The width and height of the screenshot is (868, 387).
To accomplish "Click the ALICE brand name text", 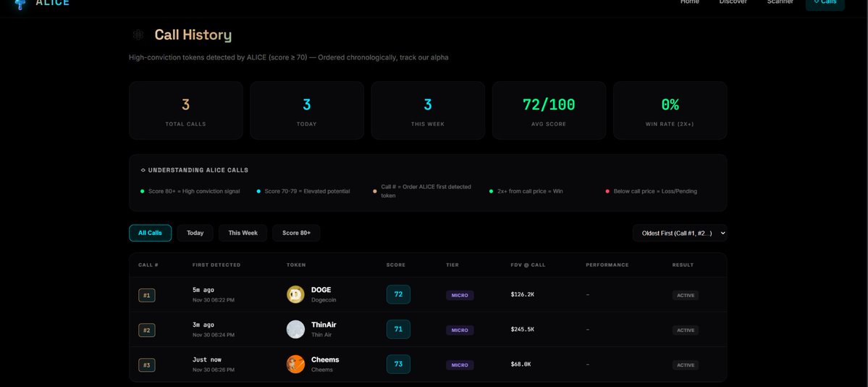I will coord(53,3).
